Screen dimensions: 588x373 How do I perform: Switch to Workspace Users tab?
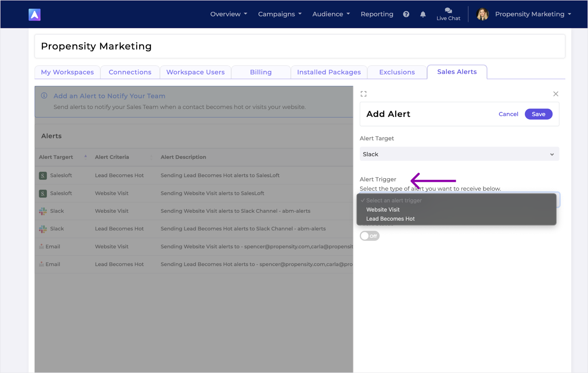pyautogui.click(x=196, y=72)
